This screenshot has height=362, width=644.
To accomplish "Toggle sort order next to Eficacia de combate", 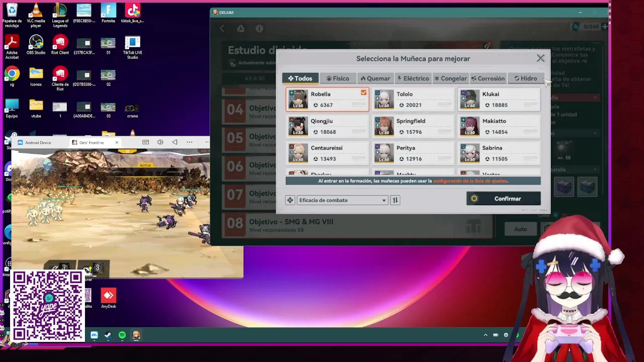I will 395,200.
